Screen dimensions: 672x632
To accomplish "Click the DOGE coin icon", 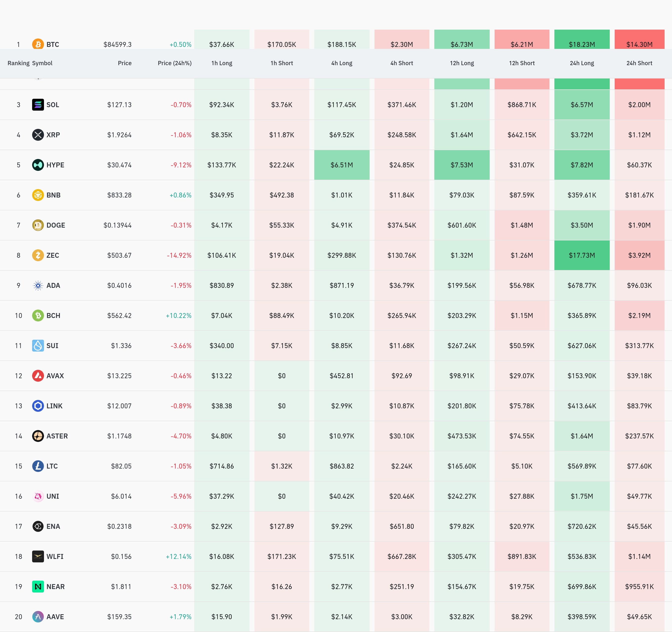I will (x=38, y=225).
